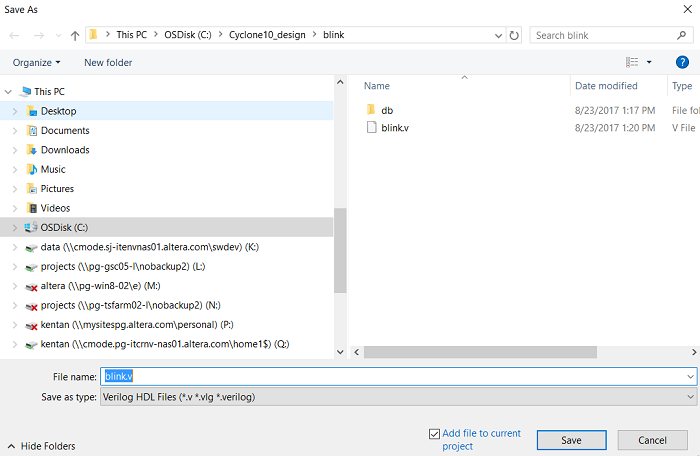Create a New folder
The image size is (700, 456).
click(x=108, y=63)
